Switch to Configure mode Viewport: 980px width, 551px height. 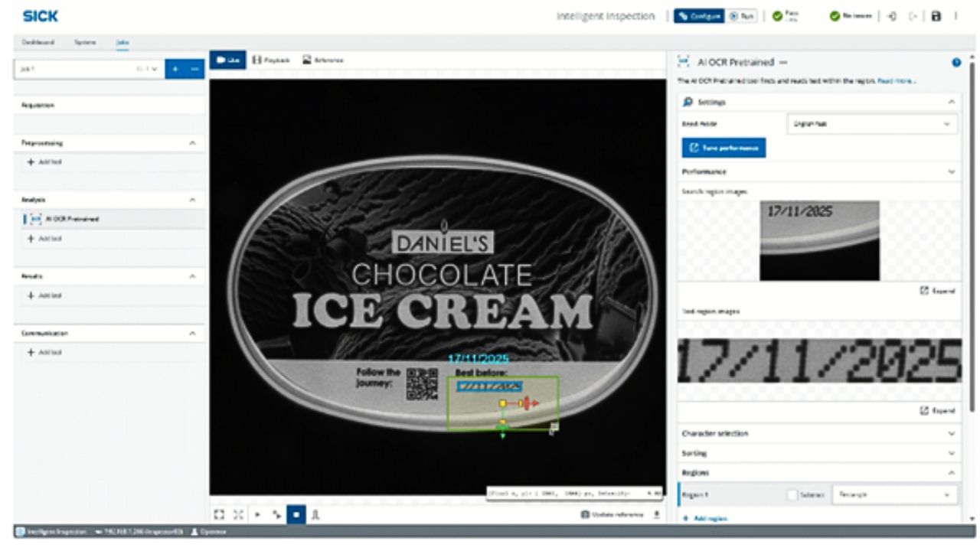698,16
